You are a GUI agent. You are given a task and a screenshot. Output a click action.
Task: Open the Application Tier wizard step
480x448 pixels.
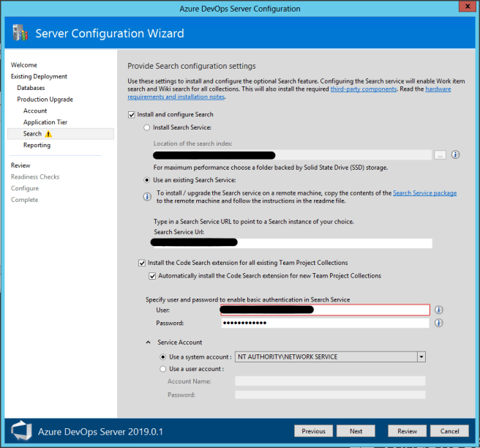[45, 122]
